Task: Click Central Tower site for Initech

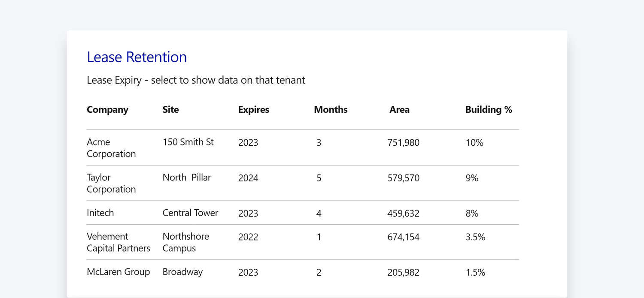Action: tap(190, 213)
